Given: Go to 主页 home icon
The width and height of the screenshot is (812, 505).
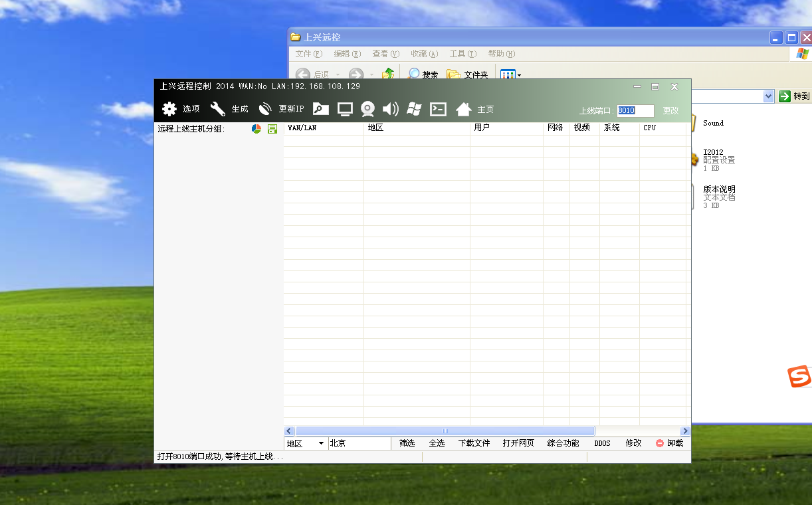Looking at the screenshot, I should pyautogui.click(x=464, y=109).
